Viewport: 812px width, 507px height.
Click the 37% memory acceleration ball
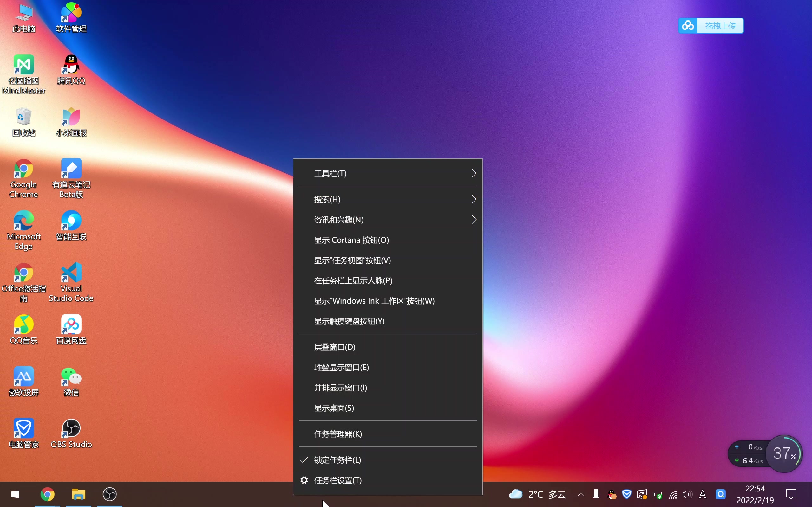tap(784, 453)
